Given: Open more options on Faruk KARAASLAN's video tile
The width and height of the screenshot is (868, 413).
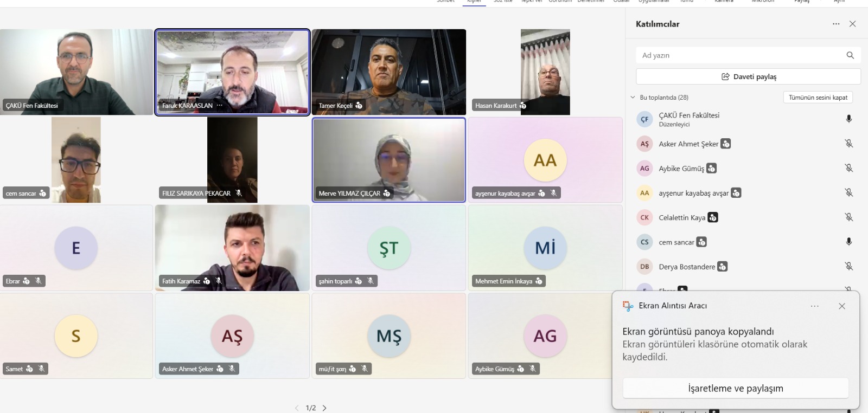Looking at the screenshot, I should (x=220, y=106).
